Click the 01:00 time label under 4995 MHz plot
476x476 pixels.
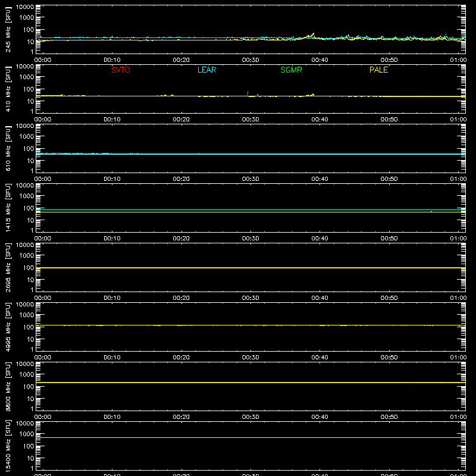458,358
